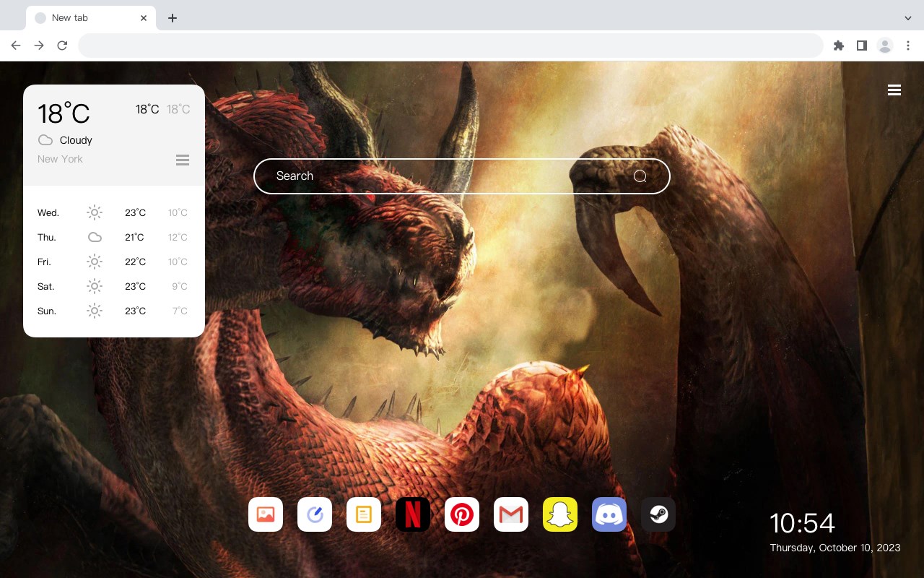Viewport: 924px width, 578px height.
Task: Select the New tab tab
Action: [x=91, y=18]
